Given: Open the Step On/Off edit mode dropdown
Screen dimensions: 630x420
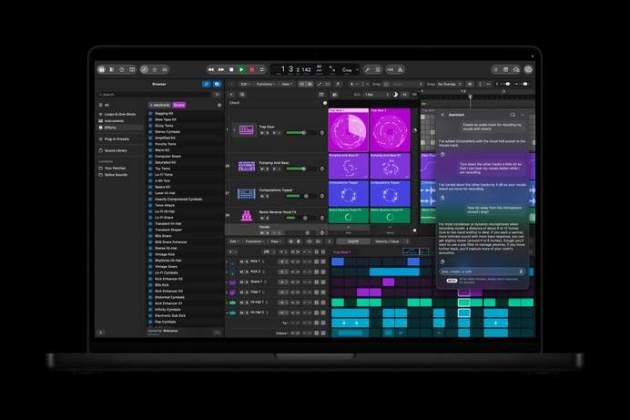Looking at the screenshot, I should [354, 242].
